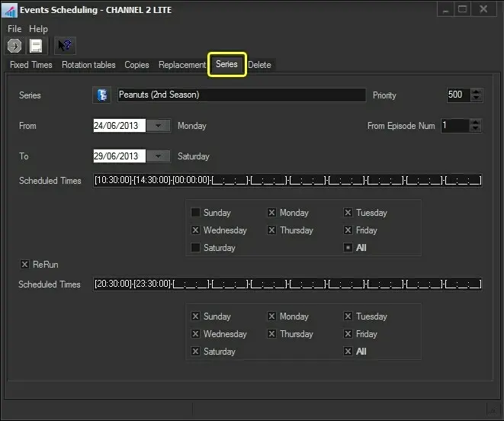
Task: Click the What's This help cursor icon
Action: pos(65,46)
